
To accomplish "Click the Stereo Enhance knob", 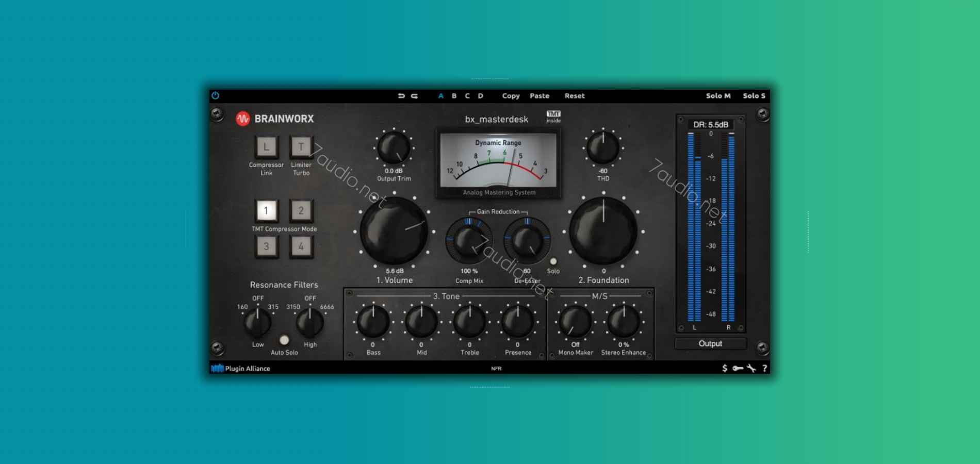I will point(624,322).
